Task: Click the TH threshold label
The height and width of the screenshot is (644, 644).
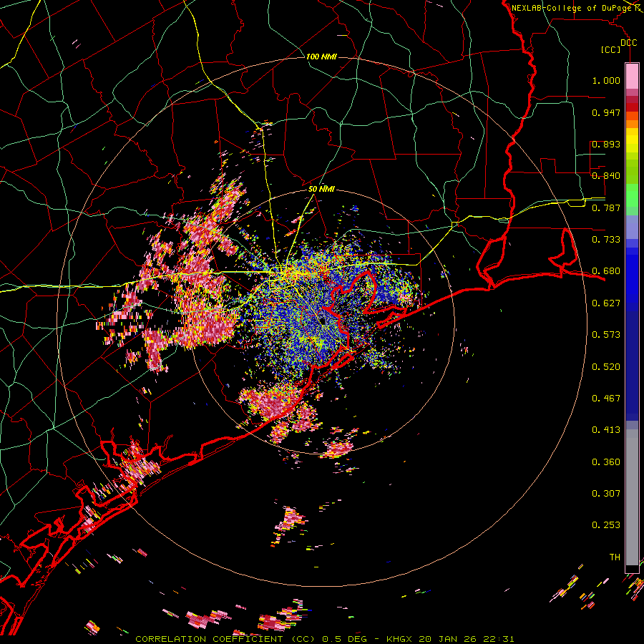Action: [x=615, y=557]
